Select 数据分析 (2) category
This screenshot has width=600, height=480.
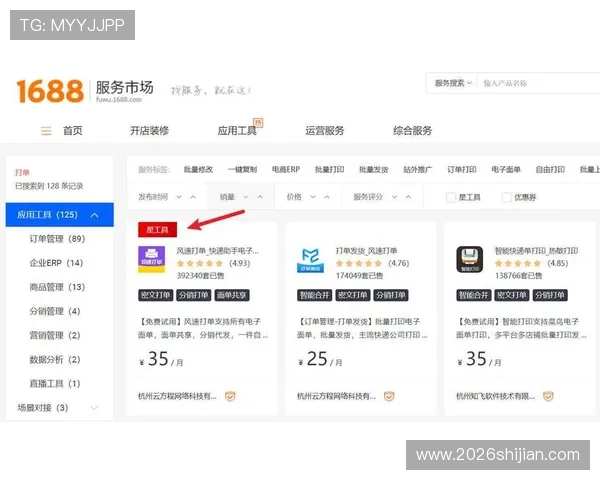tap(55, 359)
